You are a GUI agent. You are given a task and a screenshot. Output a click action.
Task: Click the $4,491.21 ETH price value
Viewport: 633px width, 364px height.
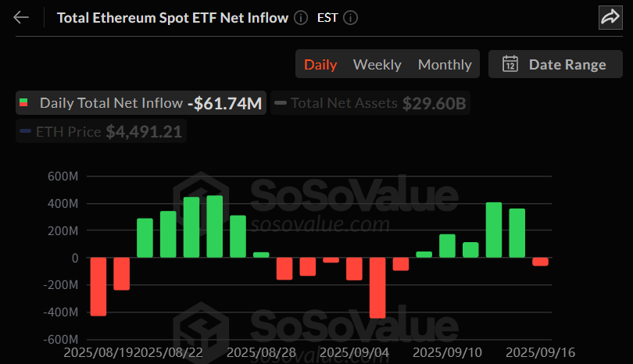point(144,131)
